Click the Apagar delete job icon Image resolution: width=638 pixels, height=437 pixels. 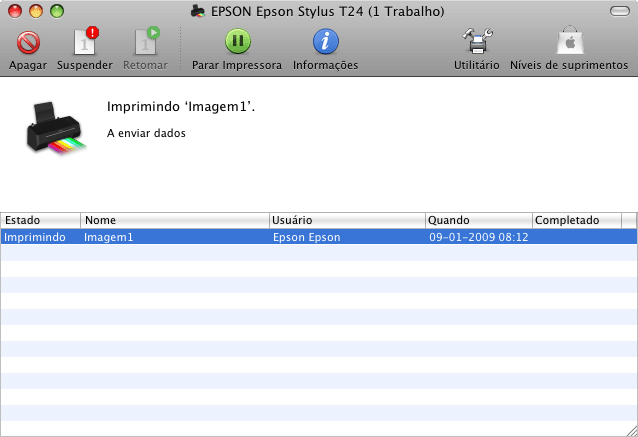click(28, 43)
